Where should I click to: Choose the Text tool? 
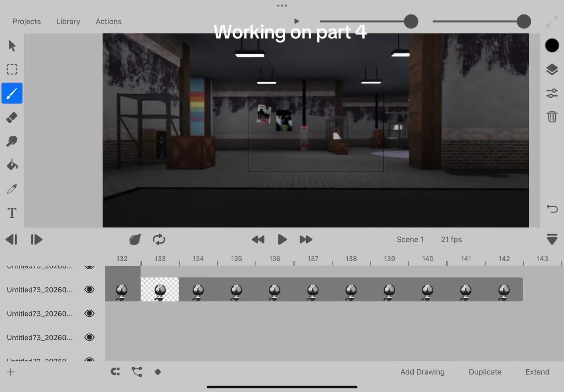[12, 213]
